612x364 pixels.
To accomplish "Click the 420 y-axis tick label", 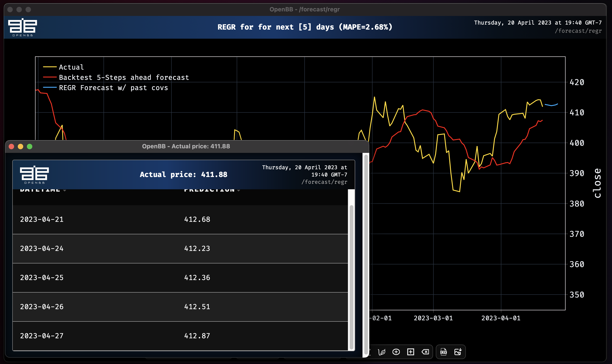I will (577, 82).
